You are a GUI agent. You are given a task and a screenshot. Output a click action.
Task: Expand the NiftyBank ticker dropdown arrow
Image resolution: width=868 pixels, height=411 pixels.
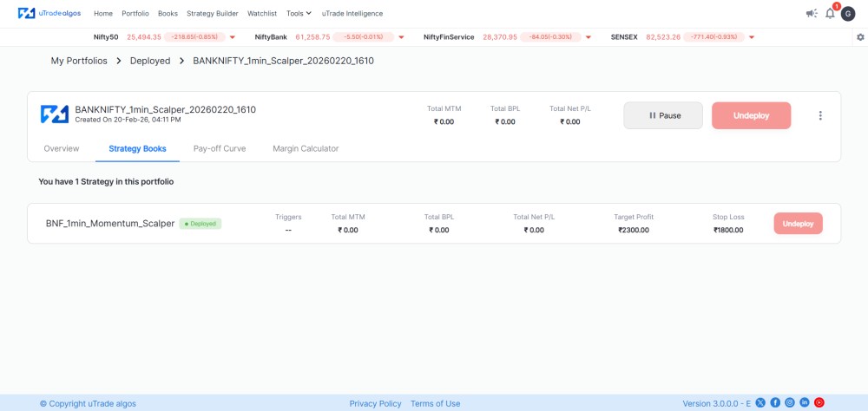point(401,37)
